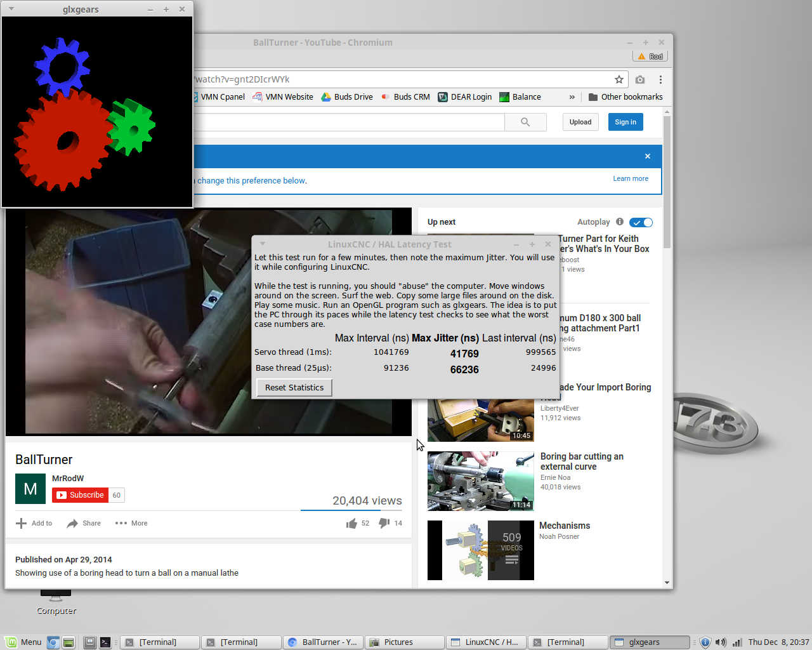Click the camera icon in the address bar
Viewport: 812px width, 650px height.
(639, 79)
